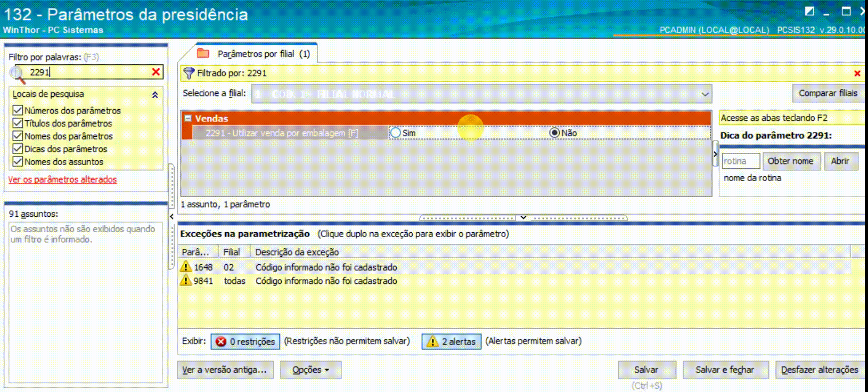Click the funnel filter icon

(189, 73)
